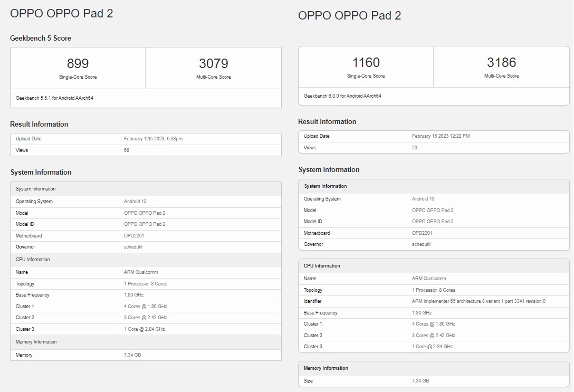Select the Memory Information header in Geekbench 6 panel
Screen dimensions: 574x392
tap(326, 368)
